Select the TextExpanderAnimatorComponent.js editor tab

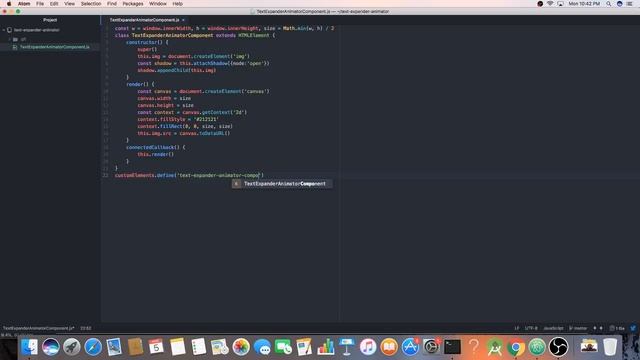coord(144,20)
